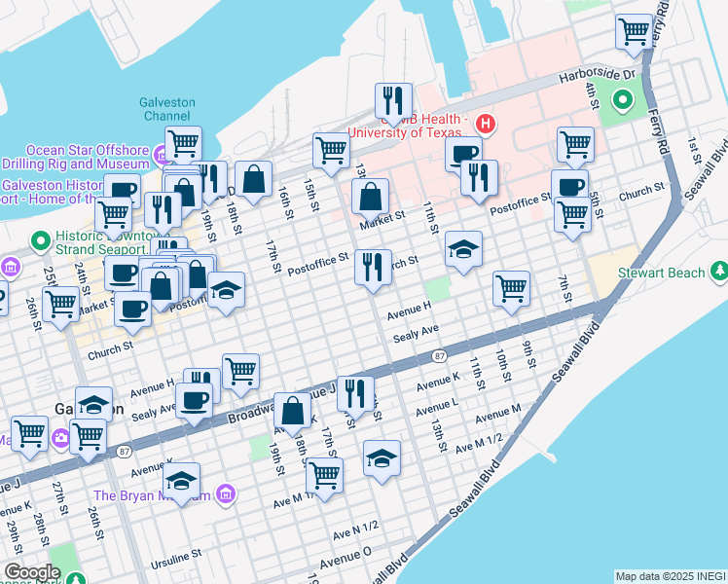
Task: Click the graduation cap marker by Bryan Museum
Action: [x=181, y=481]
